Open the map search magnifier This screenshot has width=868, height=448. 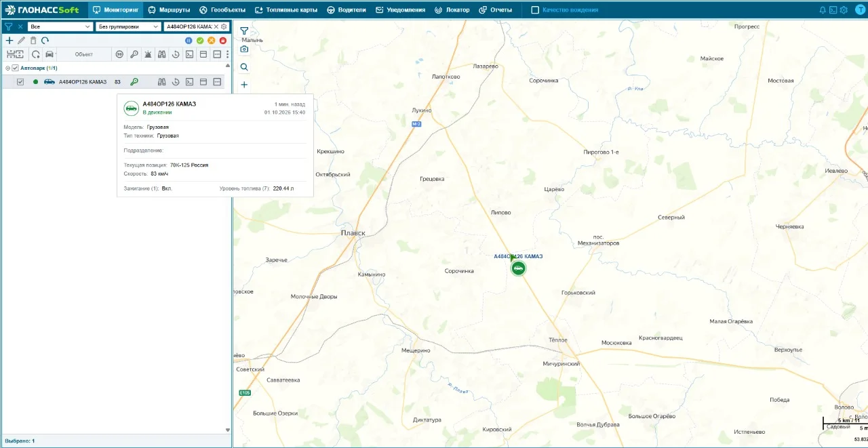coord(244,67)
